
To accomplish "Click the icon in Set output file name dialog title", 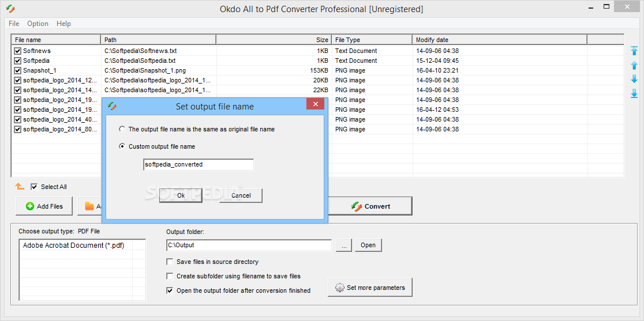I will (112, 106).
